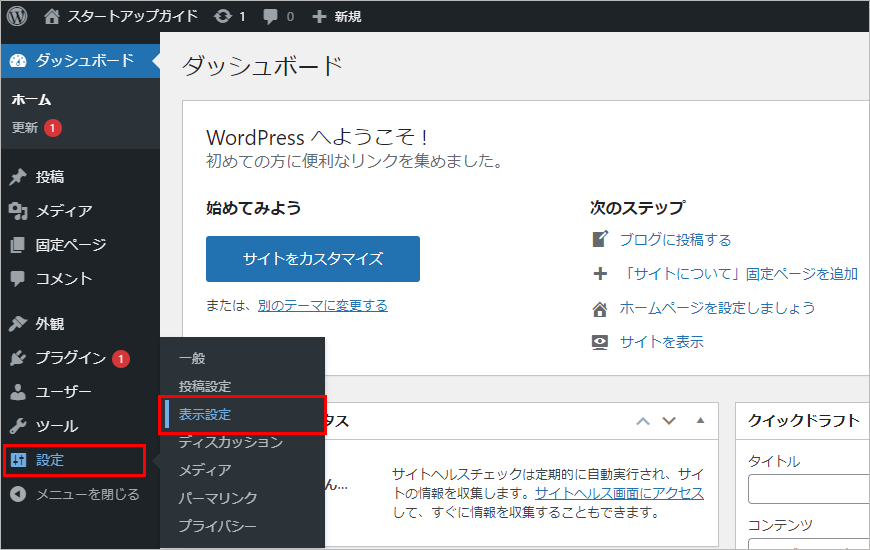Select 表示設定 in the settings flyout

205,415
